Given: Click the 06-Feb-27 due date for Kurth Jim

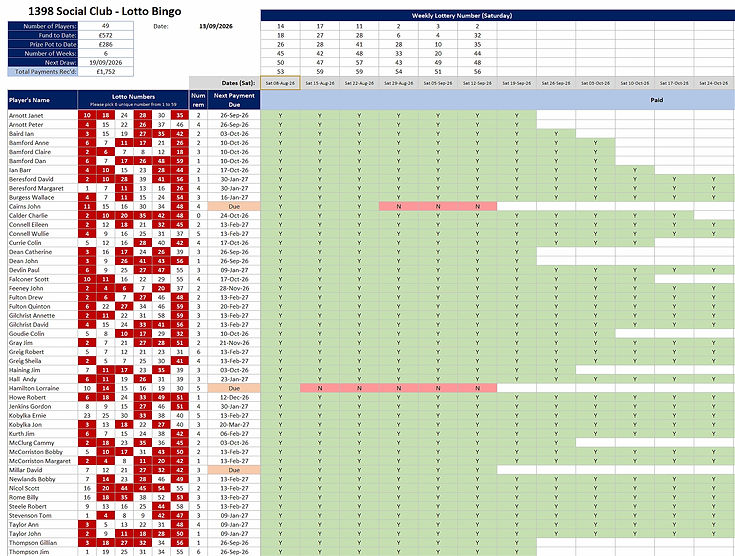Looking at the screenshot, I should click(x=234, y=434).
